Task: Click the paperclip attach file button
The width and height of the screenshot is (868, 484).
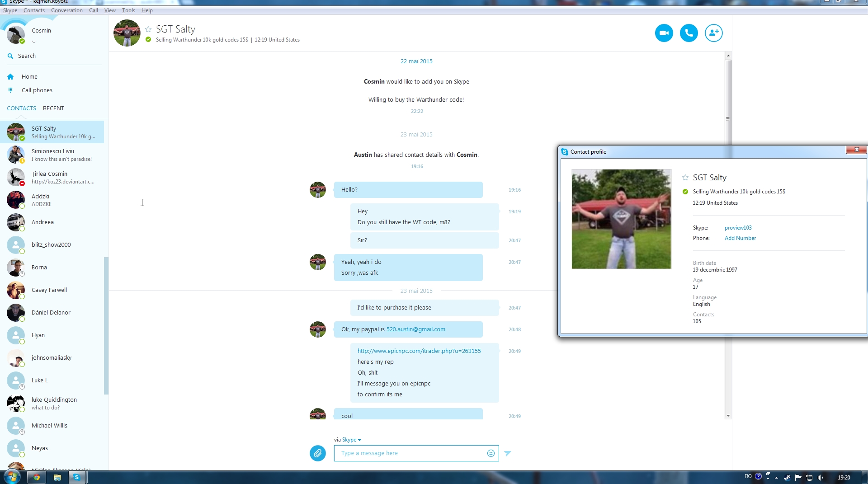Action: (x=317, y=453)
